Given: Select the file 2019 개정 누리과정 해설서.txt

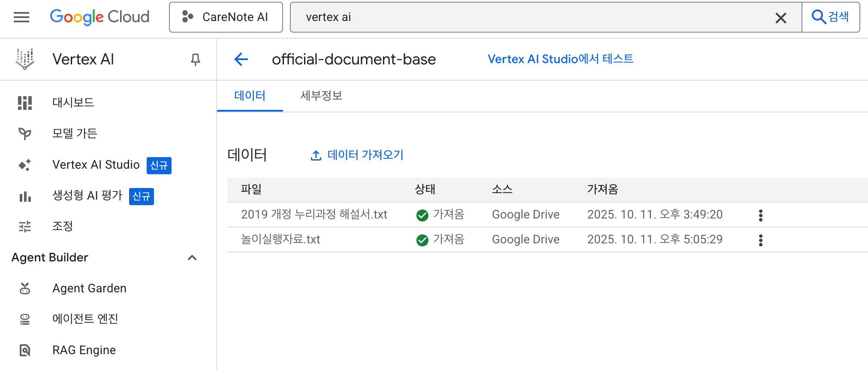Looking at the screenshot, I should [314, 215].
